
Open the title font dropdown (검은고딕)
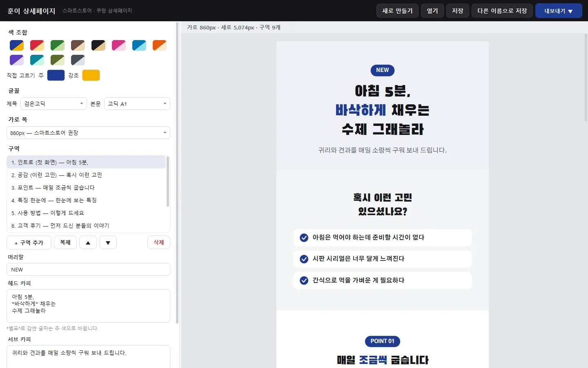click(53, 104)
